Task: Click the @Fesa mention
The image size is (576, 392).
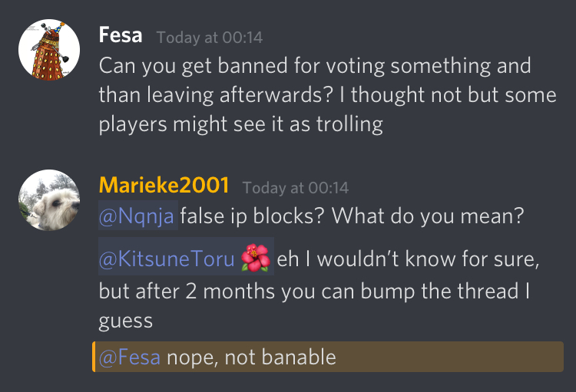Action: tap(130, 357)
